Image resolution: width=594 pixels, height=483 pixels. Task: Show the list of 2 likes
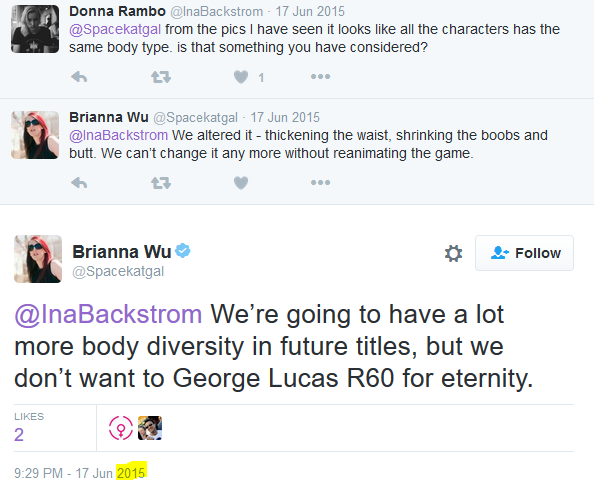(29, 427)
